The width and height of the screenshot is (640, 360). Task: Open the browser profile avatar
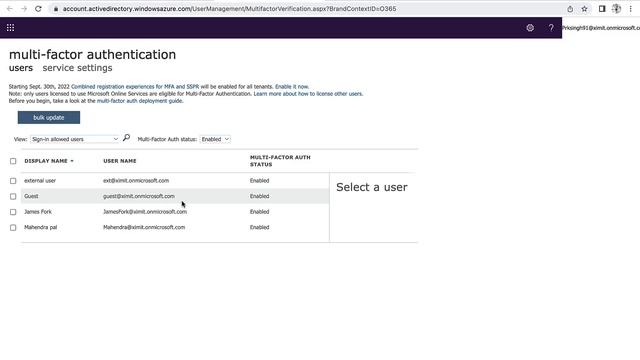616,9
